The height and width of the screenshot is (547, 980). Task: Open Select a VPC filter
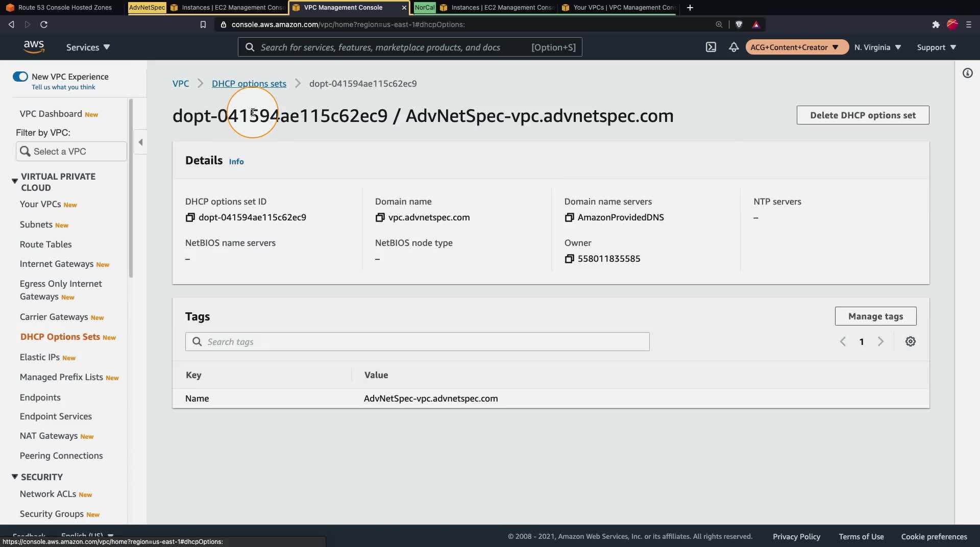[x=71, y=152]
